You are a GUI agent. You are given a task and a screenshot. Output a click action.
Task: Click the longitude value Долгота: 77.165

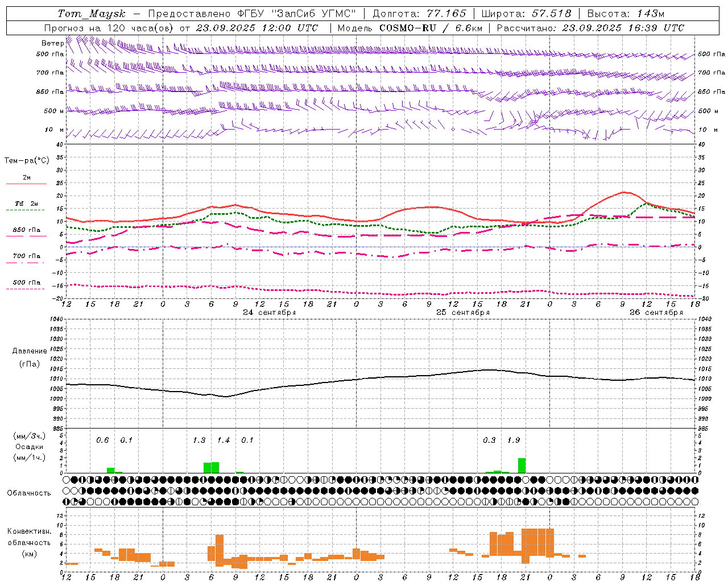[419, 14]
